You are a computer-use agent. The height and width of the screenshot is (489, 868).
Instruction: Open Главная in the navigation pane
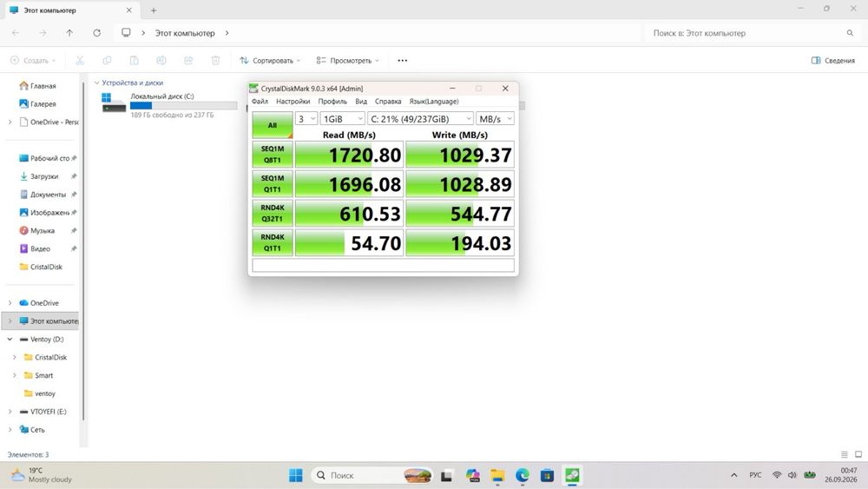pyautogui.click(x=43, y=86)
